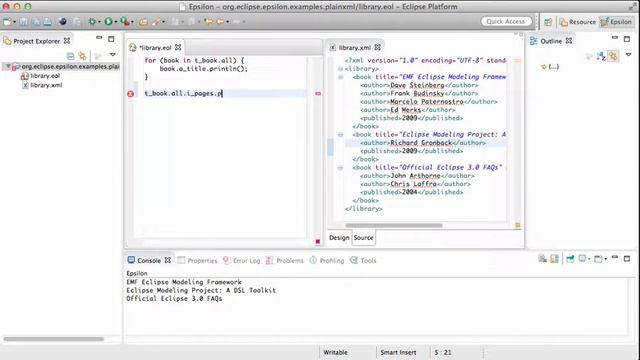Open the New wizard dropdown arrow
Viewport: 640px width, 360px height.
pyautogui.click(x=14, y=22)
